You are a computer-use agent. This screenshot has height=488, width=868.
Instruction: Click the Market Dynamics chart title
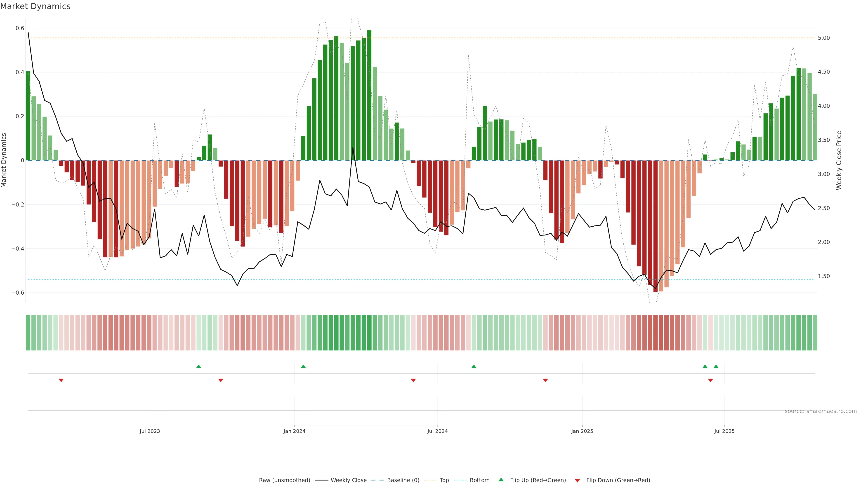pyautogui.click(x=35, y=6)
